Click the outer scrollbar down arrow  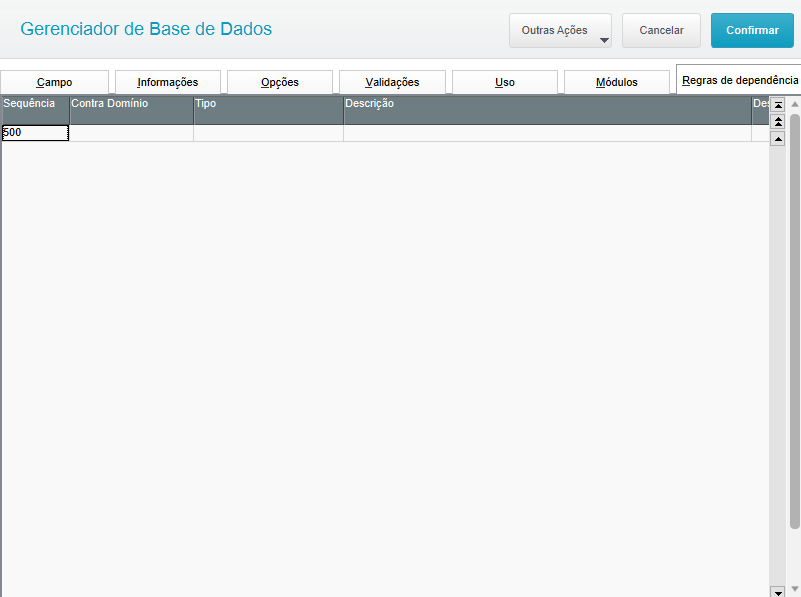pos(794,589)
